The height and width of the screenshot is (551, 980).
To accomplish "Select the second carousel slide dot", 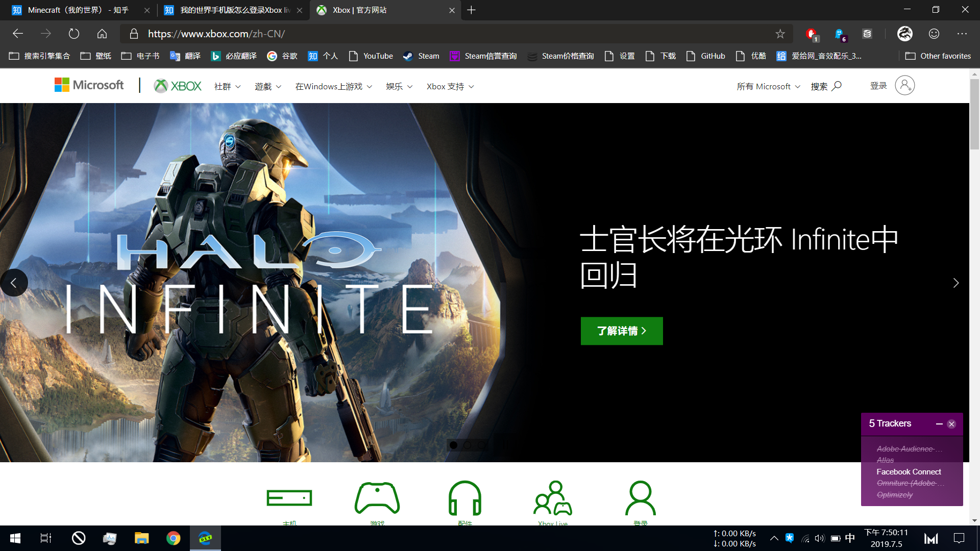I will click(x=468, y=445).
